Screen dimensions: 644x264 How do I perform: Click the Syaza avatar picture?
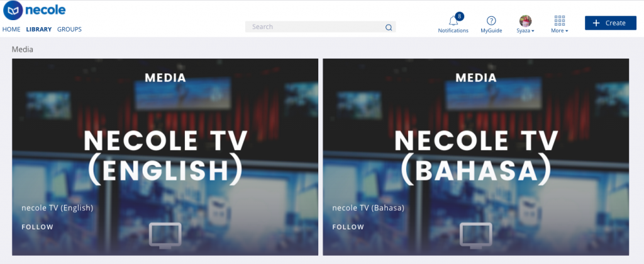(x=525, y=21)
